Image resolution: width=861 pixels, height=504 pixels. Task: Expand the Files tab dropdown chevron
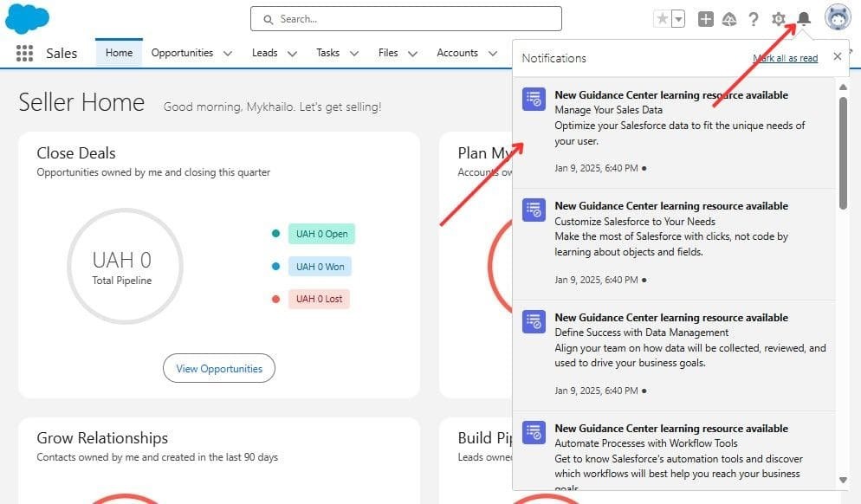click(413, 53)
